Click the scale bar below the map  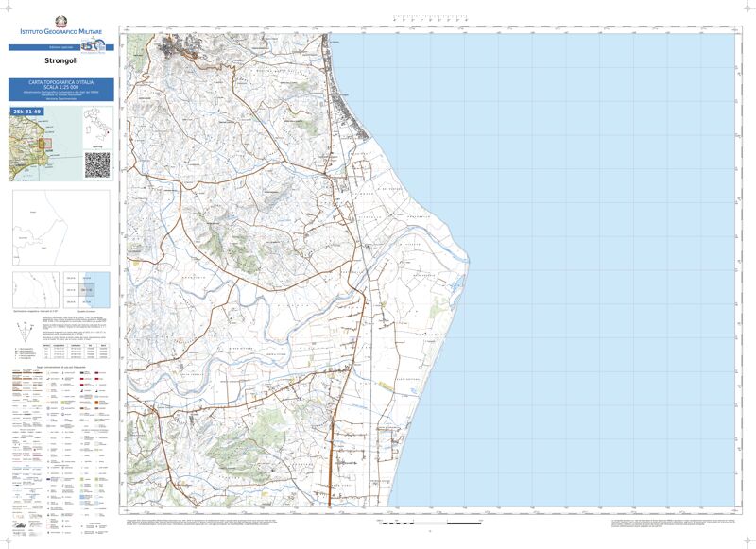point(430,522)
